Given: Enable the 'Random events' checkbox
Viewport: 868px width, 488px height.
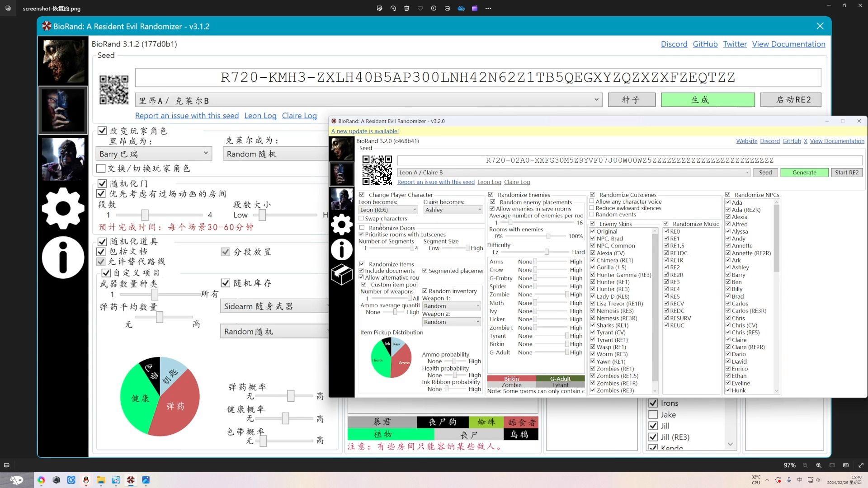Looking at the screenshot, I should point(592,214).
